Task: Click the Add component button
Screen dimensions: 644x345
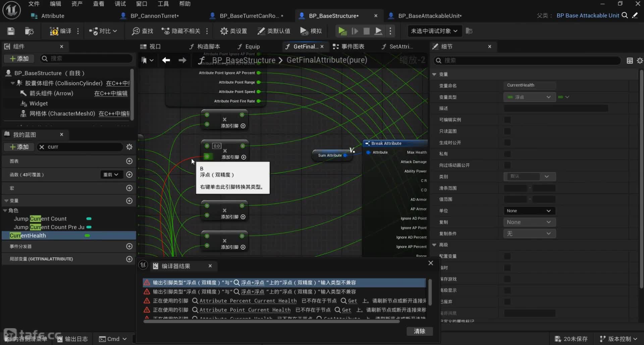Action: click(x=19, y=59)
